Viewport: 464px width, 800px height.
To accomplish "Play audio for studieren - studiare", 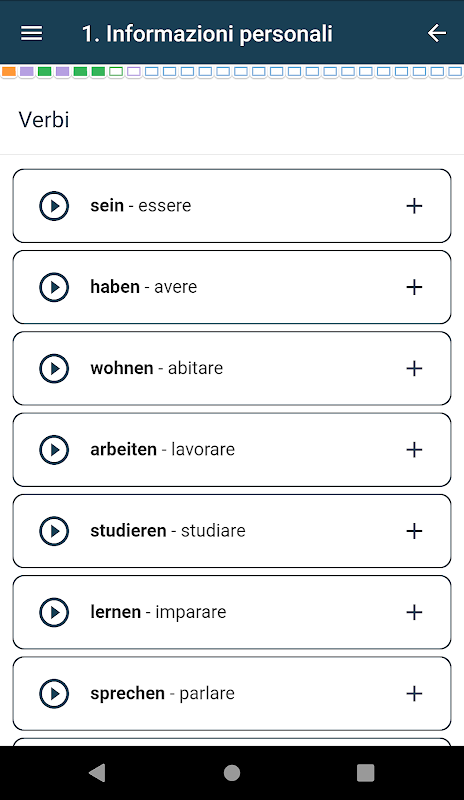I will 54,531.
